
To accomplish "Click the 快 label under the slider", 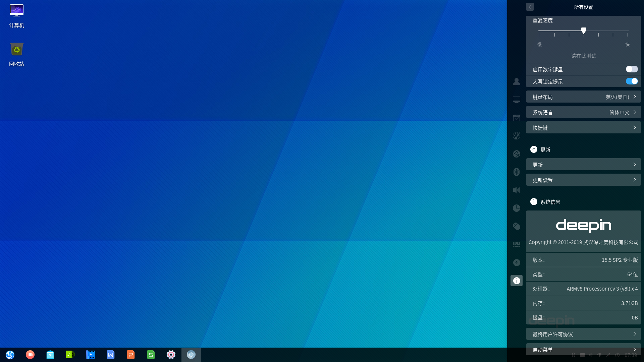I will tap(627, 44).
